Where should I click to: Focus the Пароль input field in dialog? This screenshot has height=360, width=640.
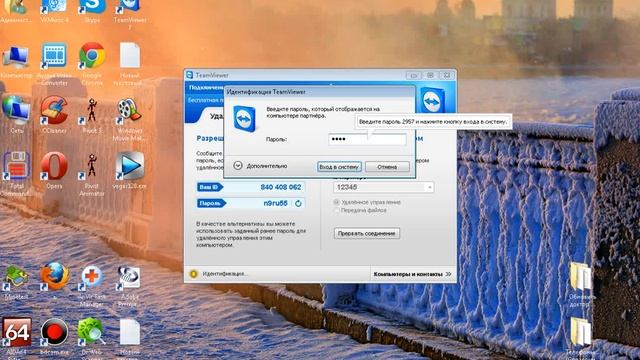[367, 139]
